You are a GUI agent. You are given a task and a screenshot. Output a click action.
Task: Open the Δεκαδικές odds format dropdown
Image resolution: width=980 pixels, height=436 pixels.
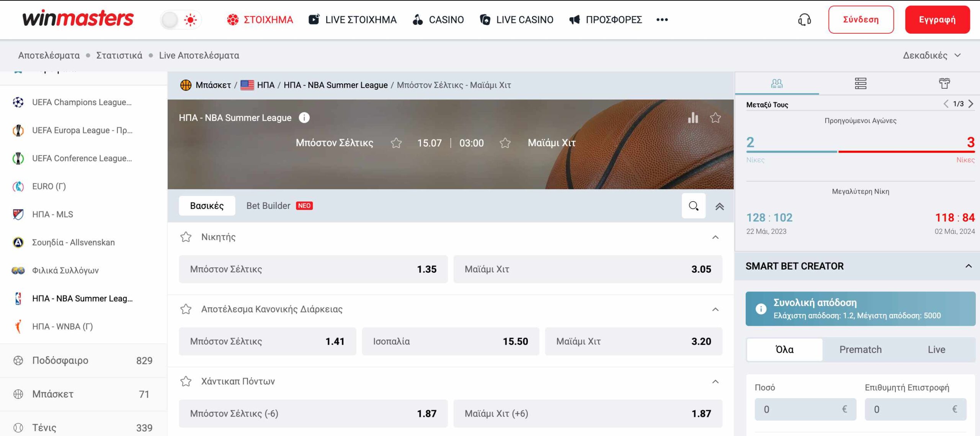coord(932,55)
